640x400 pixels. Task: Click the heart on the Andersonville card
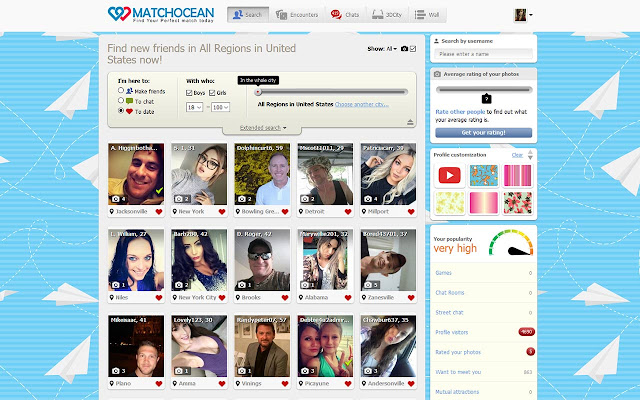tap(411, 384)
